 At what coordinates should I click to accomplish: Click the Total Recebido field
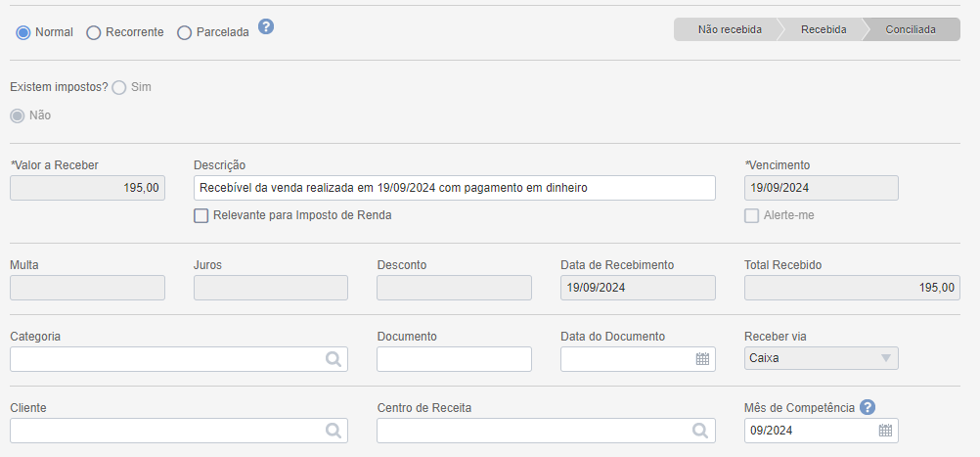(x=853, y=288)
